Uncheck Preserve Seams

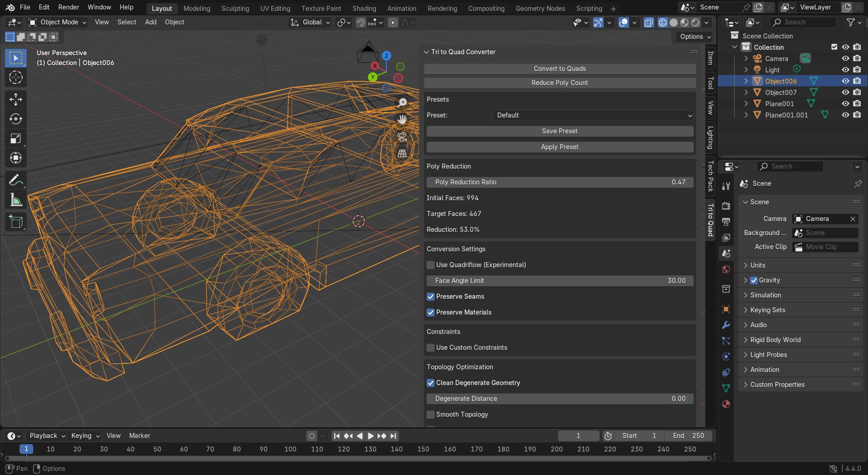tap(430, 297)
